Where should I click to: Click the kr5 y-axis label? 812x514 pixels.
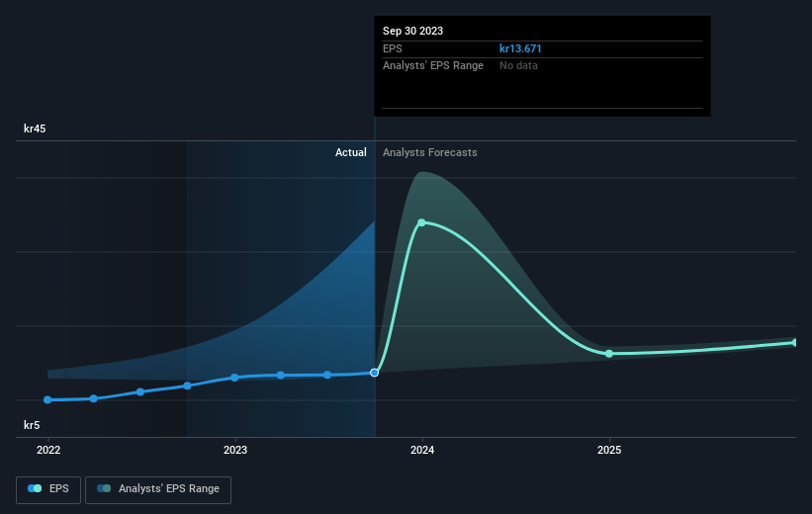32,425
